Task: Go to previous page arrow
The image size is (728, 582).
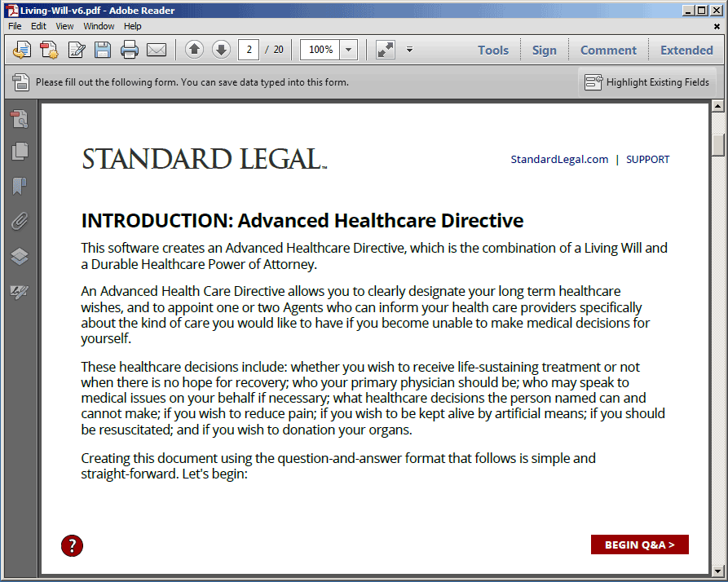Action: pos(195,49)
